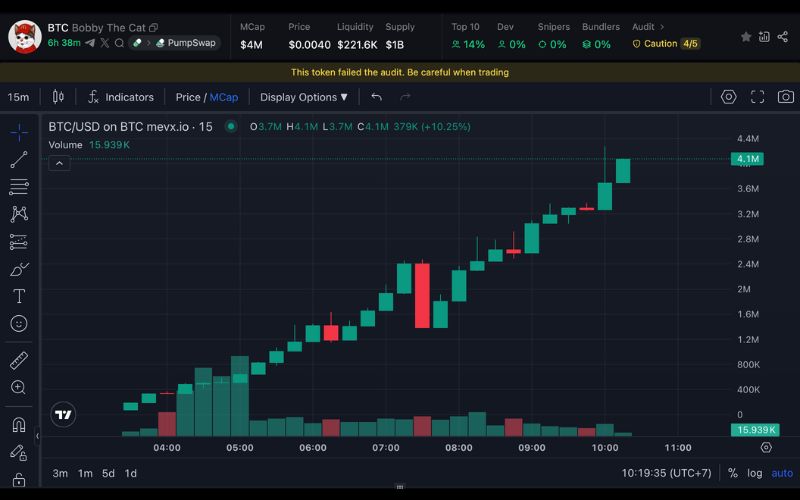Select the patterns drawing tool

point(19,214)
